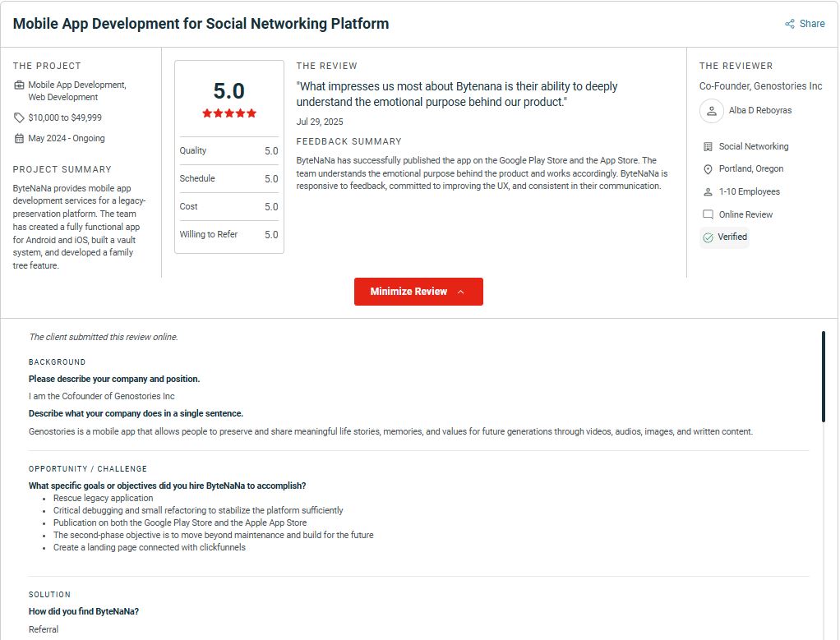Viewport: 840px width, 640px height.
Task: Click 'Critical debugging and small refactoring' bullet
Action: click(x=198, y=510)
